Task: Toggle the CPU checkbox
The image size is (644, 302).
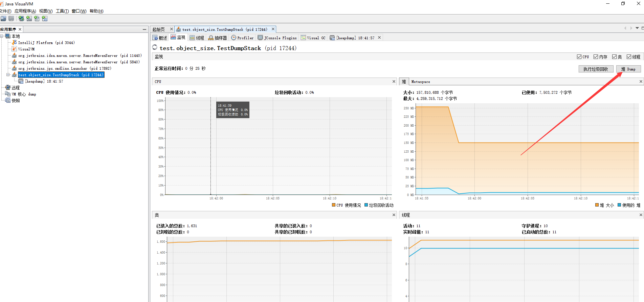Action: coord(579,57)
